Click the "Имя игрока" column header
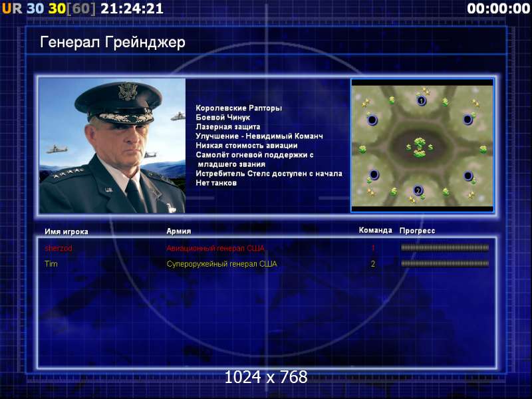532x399 pixels. tap(66, 231)
